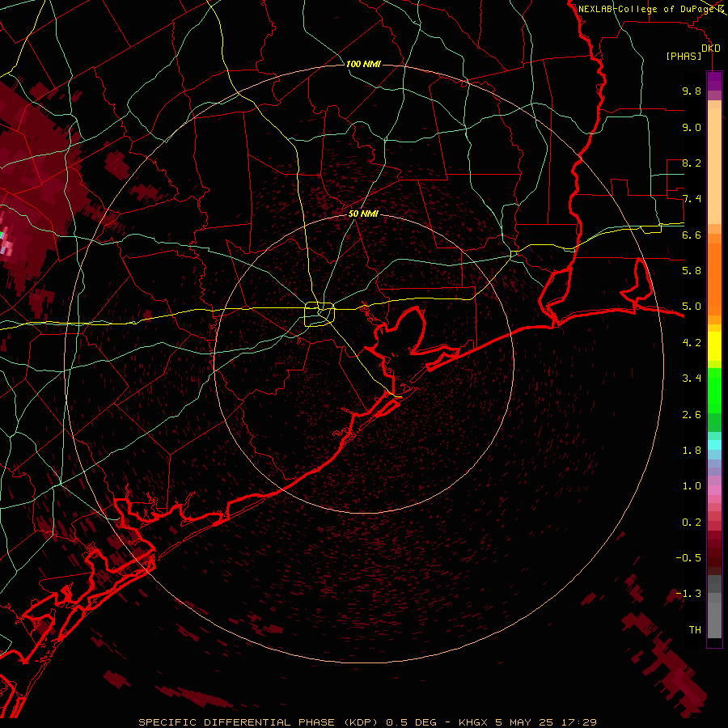Click the cyan band of color bar
728x728 pixels.
pyautogui.click(x=714, y=445)
